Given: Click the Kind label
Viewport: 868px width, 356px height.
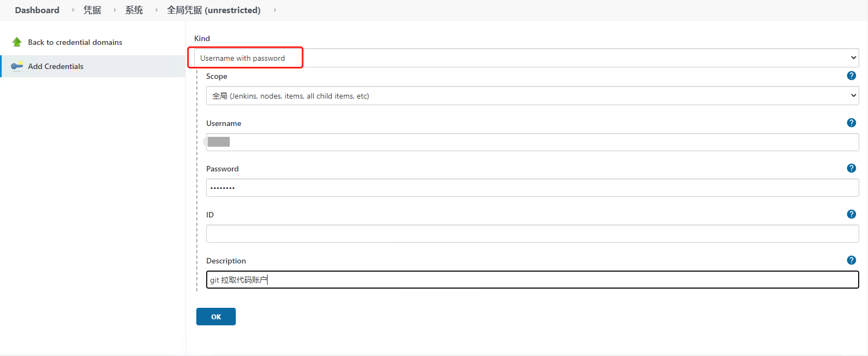Looking at the screenshot, I should (x=202, y=38).
